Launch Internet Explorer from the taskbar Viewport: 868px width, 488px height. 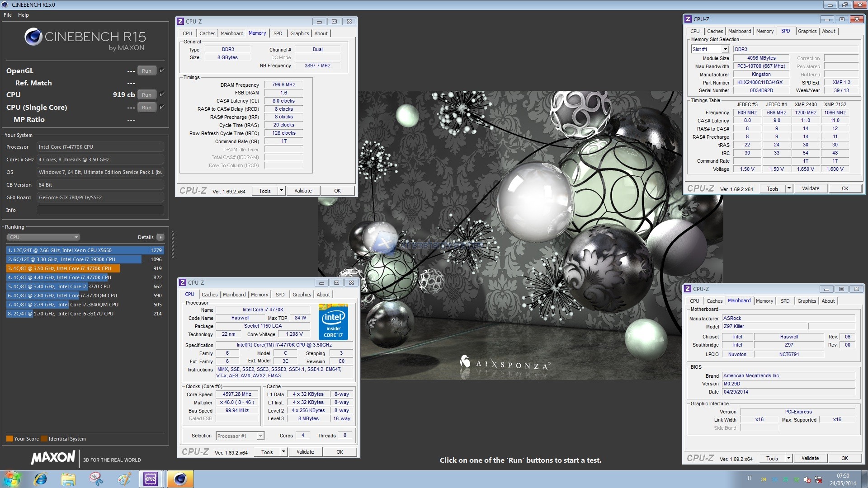(x=41, y=479)
